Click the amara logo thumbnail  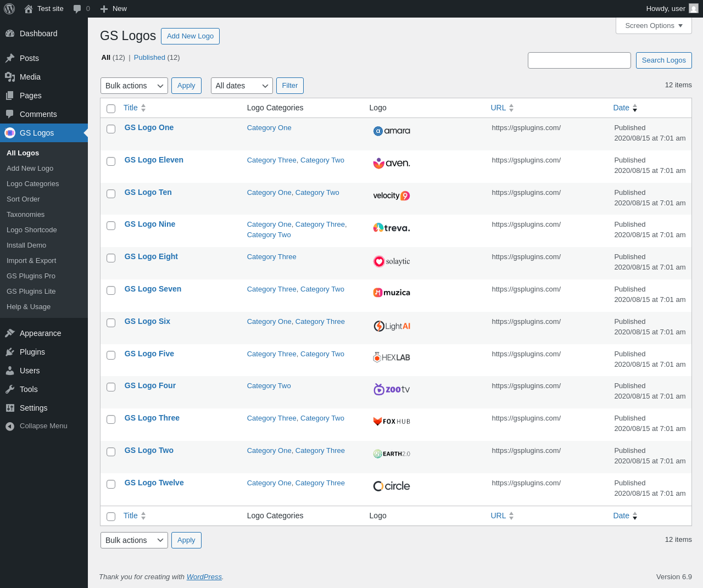tap(392, 131)
